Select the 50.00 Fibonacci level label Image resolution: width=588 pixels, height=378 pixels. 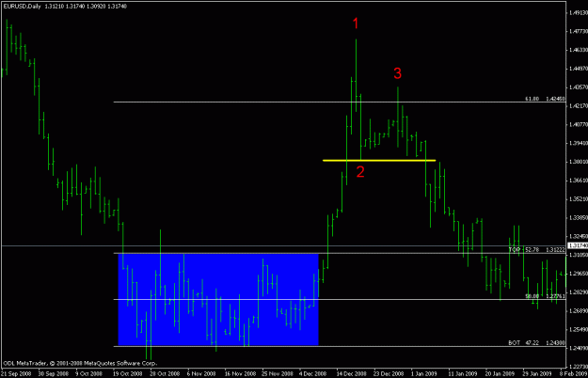tap(532, 296)
